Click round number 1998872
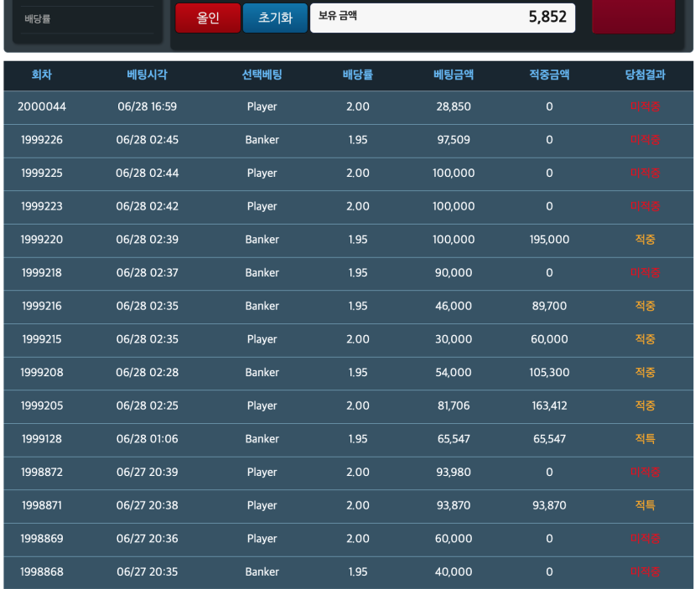 [42, 472]
